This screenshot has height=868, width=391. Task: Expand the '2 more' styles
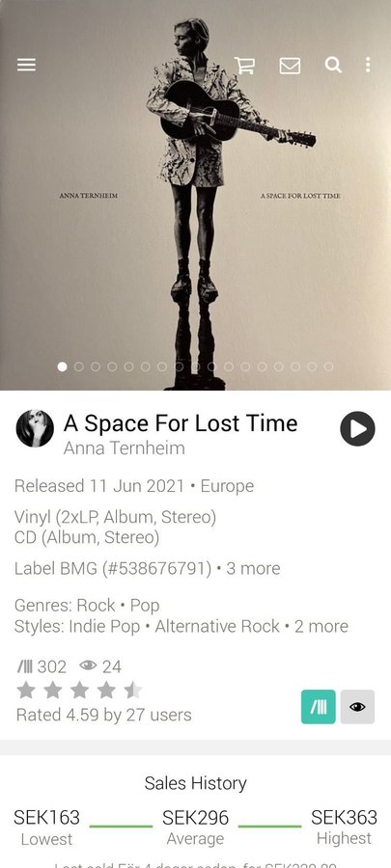pyautogui.click(x=321, y=626)
